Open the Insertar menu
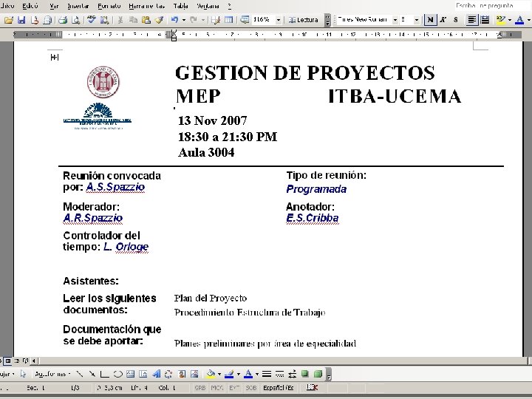 point(78,6)
